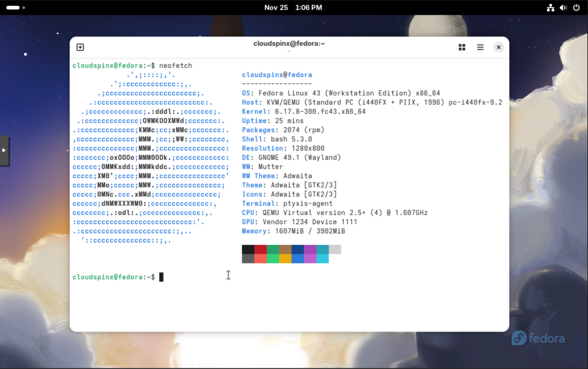The width and height of the screenshot is (588, 369).
Task: Open the terminal hamburger menu
Action: [x=480, y=47]
